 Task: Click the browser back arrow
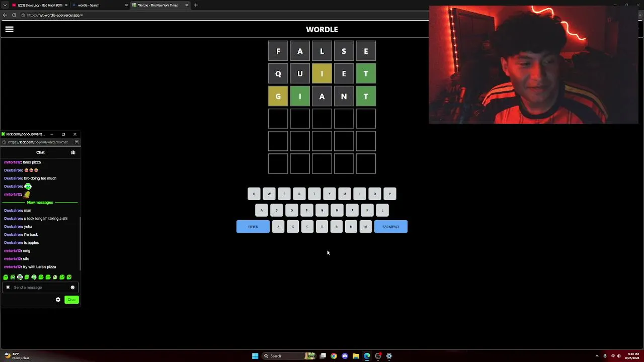[x=5, y=15]
